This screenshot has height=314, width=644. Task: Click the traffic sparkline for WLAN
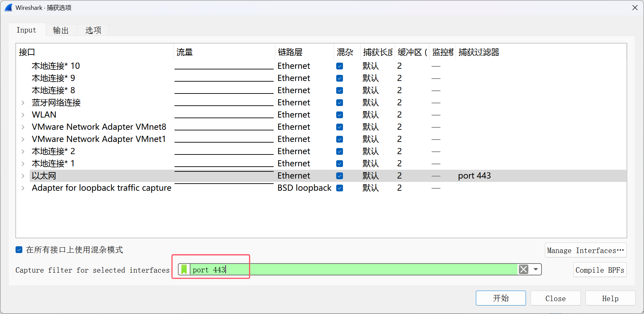[x=224, y=115]
